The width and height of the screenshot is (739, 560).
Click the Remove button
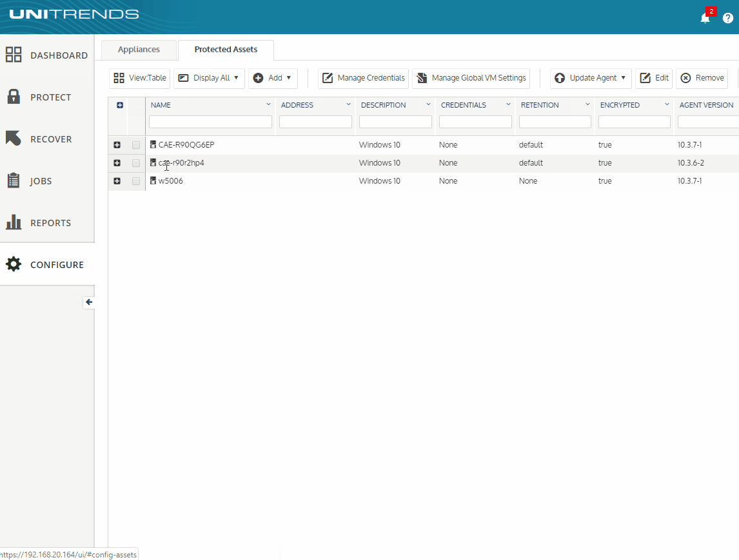click(702, 78)
